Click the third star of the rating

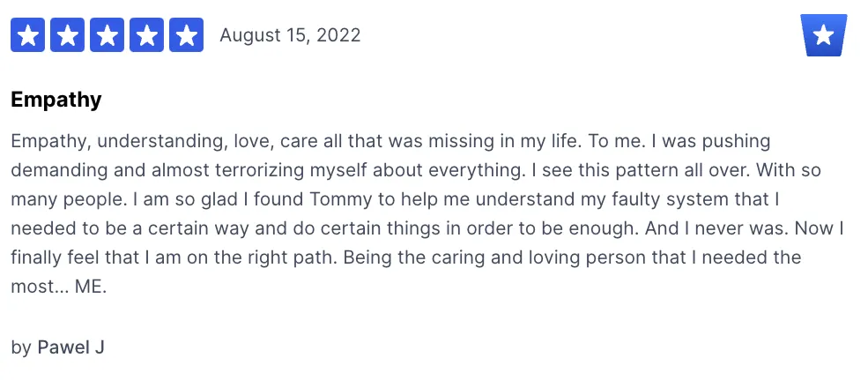pyautogui.click(x=108, y=35)
